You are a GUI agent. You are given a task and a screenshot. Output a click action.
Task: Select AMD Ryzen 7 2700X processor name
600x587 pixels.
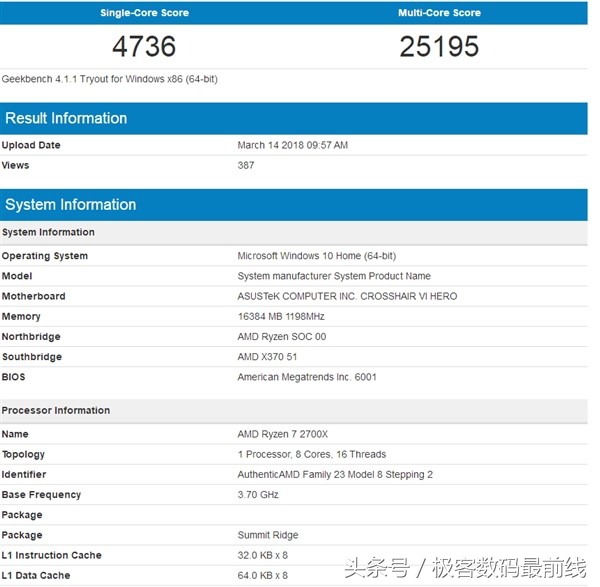coord(283,434)
